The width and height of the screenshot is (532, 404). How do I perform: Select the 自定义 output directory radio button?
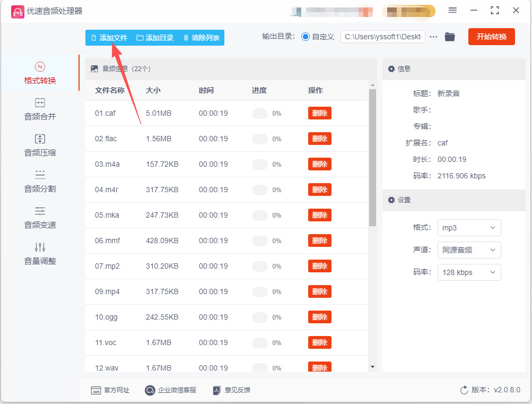(306, 37)
